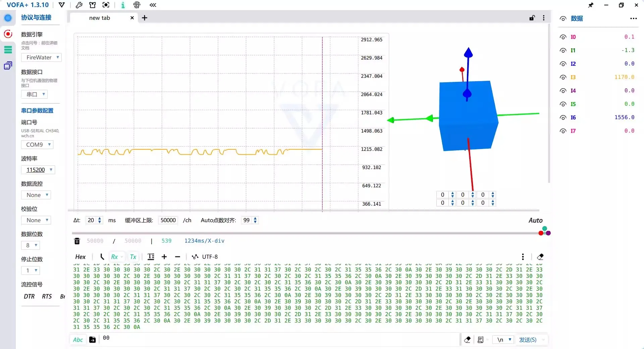
Task: Toggle Rx display in hex toolbar
Action: (114, 257)
